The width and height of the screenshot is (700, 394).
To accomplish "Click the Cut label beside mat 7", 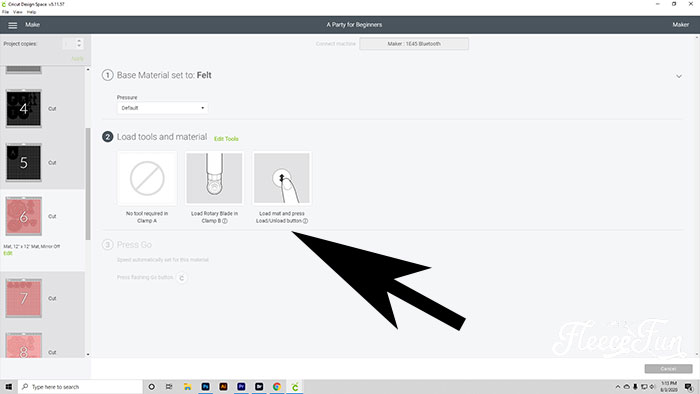I will pyautogui.click(x=52, y=299).
